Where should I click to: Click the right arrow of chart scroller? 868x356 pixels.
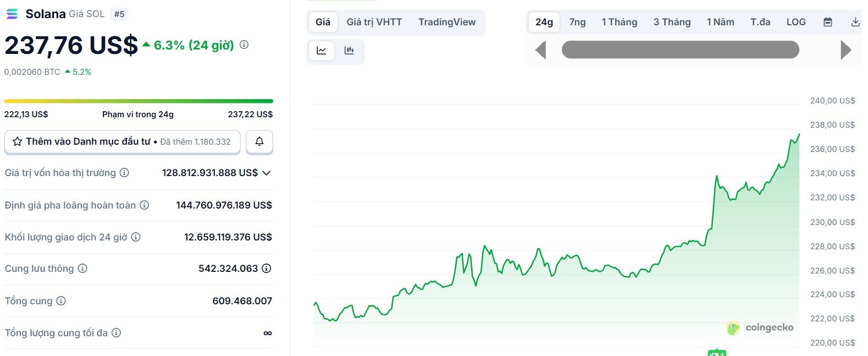[x=846, y=50]
